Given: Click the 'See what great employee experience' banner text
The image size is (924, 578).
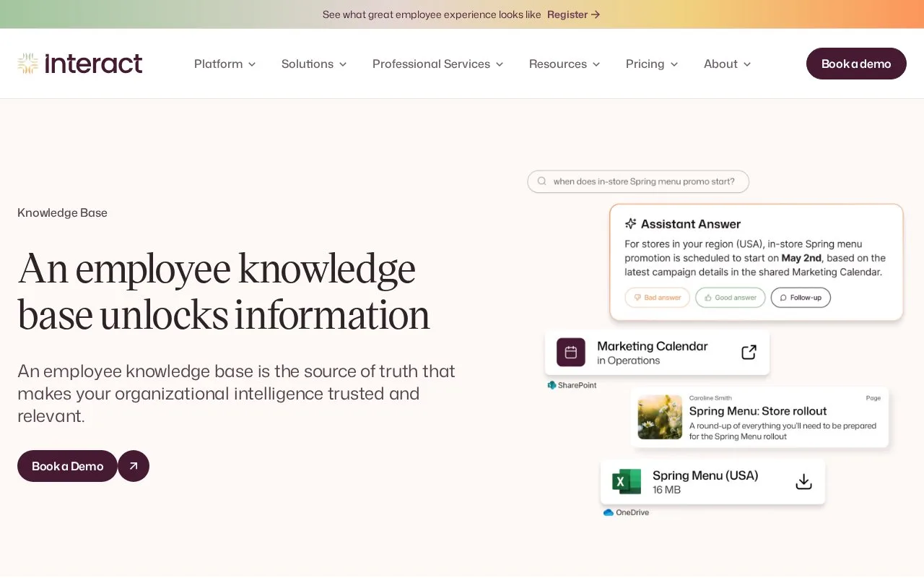Looking at the screenshot, I should [x=432, y=14].
